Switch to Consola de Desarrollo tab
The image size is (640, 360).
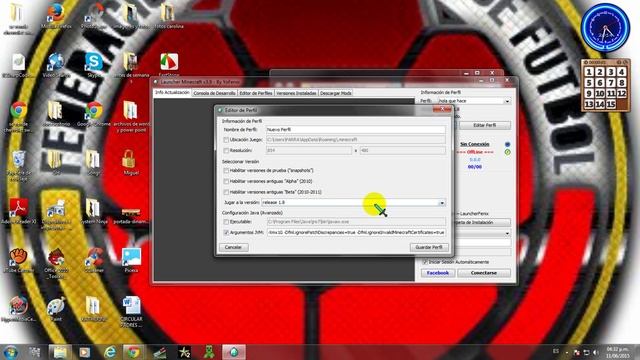point(214,93)
